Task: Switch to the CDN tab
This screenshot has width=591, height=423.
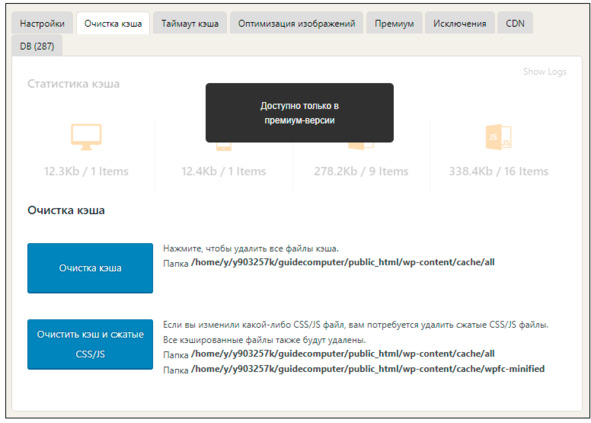Action: click(x=515, y=23)
